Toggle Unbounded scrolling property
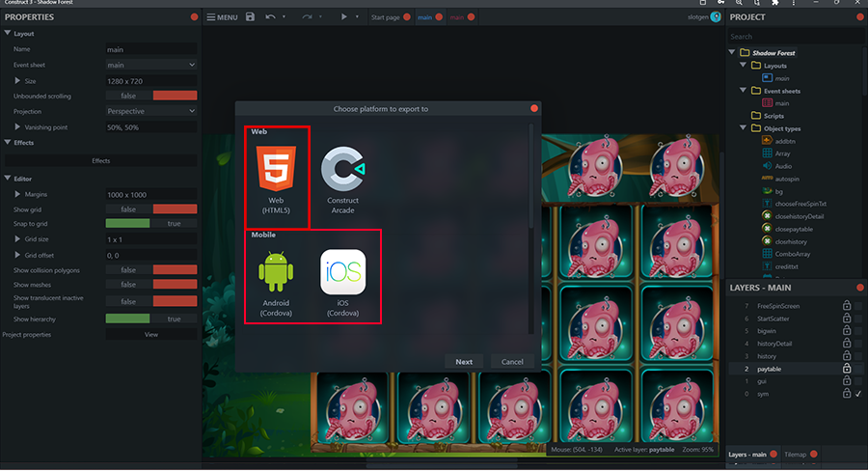This screenshot has width=868, height=472. click(x=151, y=96)
